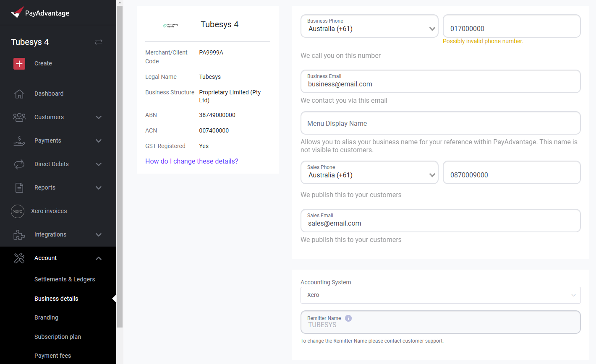The image size is (596, 364).
Task: Click the Payments hand-with-dollar icon
Action: (x=19, y=140)
